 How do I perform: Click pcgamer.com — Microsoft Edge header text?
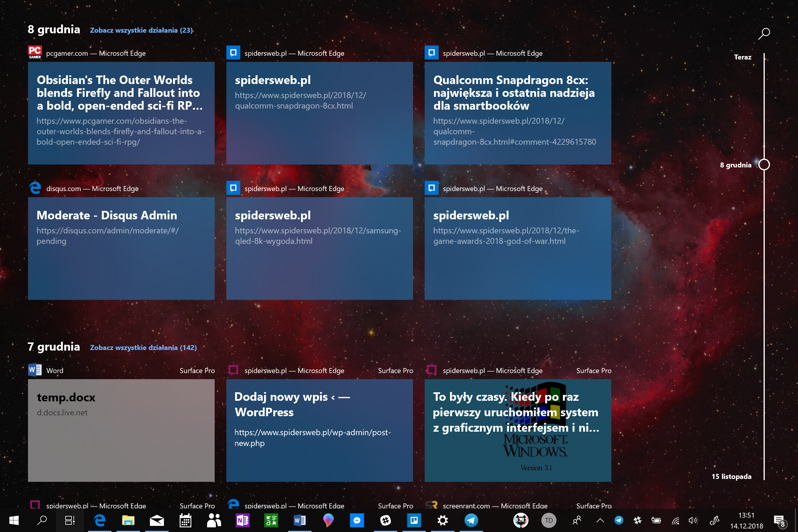coord(96,53)
